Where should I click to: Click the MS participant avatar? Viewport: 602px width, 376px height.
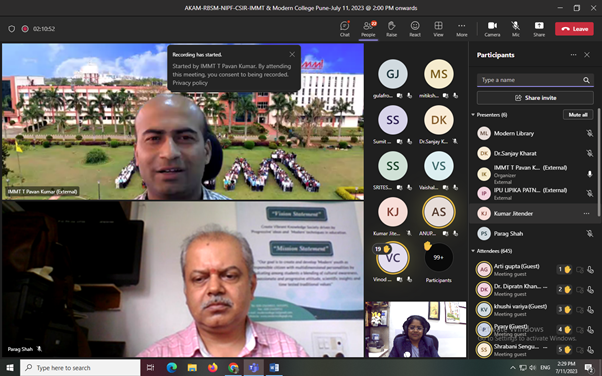(x=438, y=74)
